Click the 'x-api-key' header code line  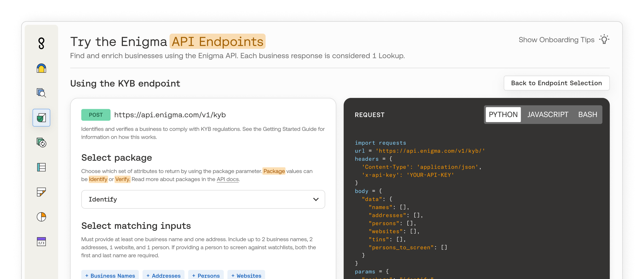tap(408, 175)
